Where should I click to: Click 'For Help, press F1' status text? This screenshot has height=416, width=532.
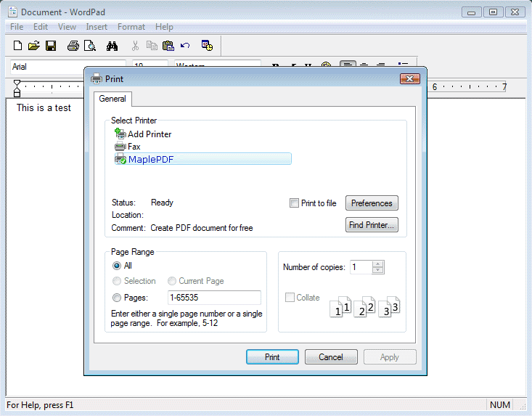[40, 405]
